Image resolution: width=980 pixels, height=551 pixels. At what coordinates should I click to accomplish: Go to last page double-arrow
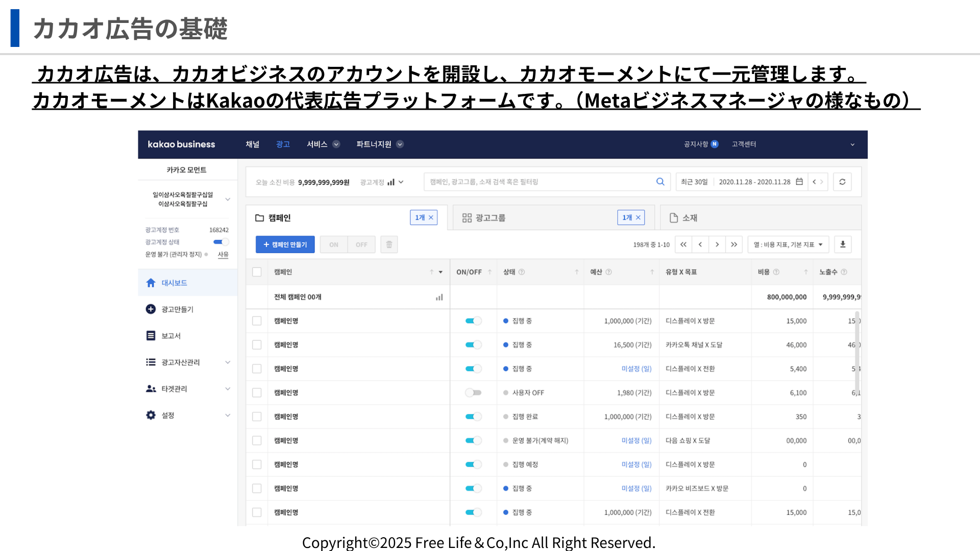click(x=733, y=244)
